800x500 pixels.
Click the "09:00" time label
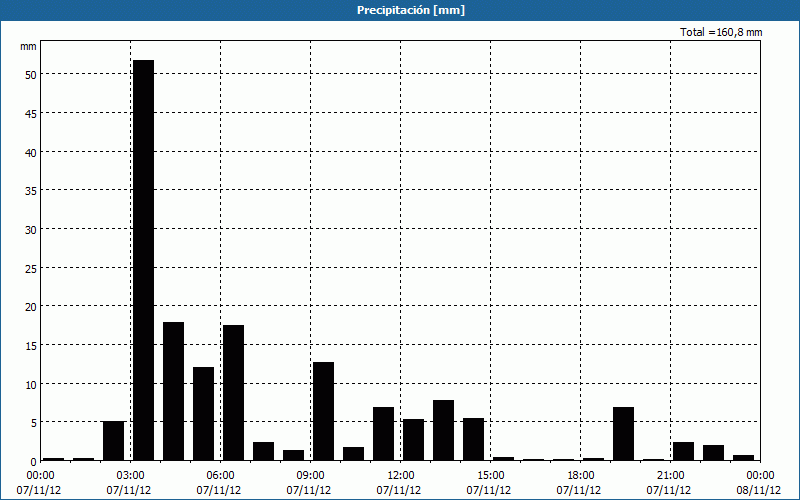click(310, 476)
